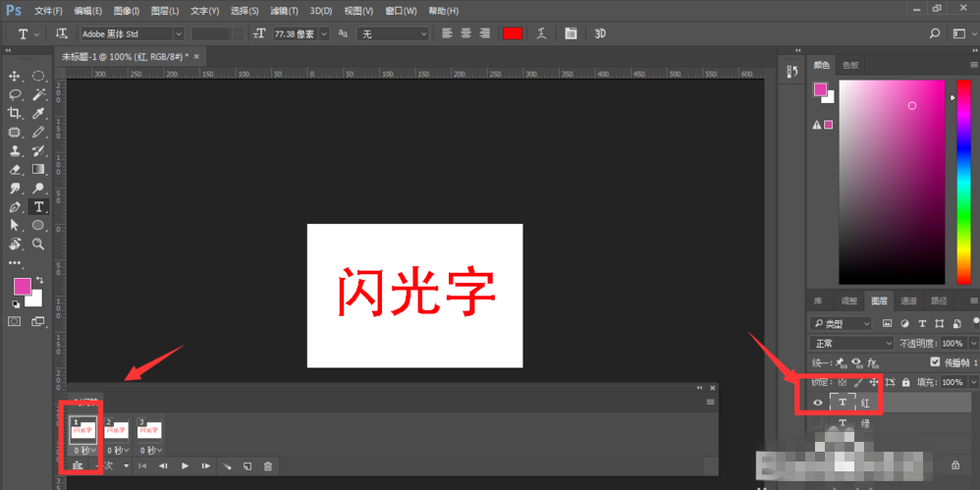Select the Move tool

point(15,76)
